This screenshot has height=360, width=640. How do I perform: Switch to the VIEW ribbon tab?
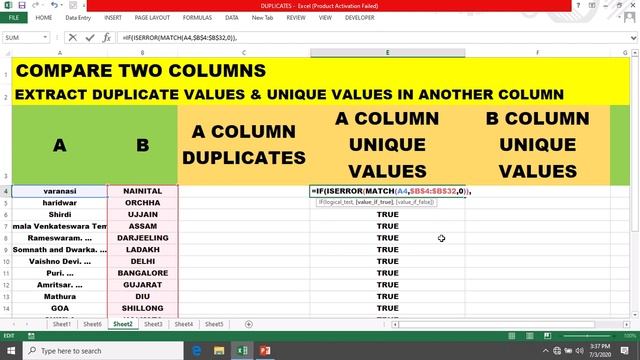tap(325, 18)
